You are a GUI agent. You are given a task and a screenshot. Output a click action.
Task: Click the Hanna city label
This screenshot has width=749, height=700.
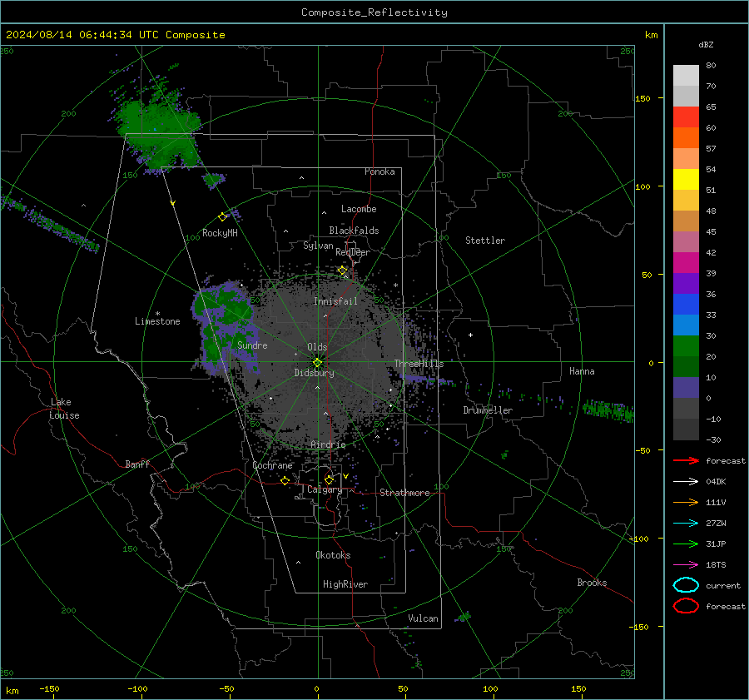(x=582, y=371)
